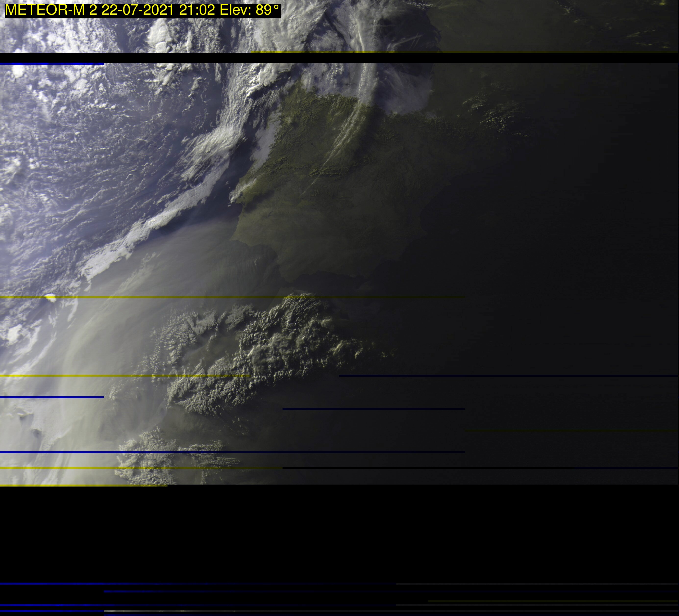Click the Elev: 89° text in label
Screen dimensions: 679x616
click(x=249, y=10)
